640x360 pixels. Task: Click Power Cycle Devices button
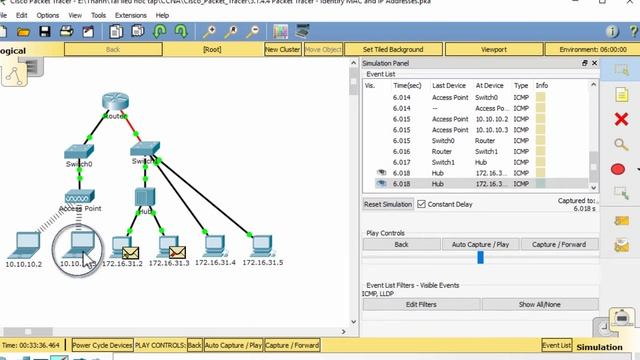(102, 345)
